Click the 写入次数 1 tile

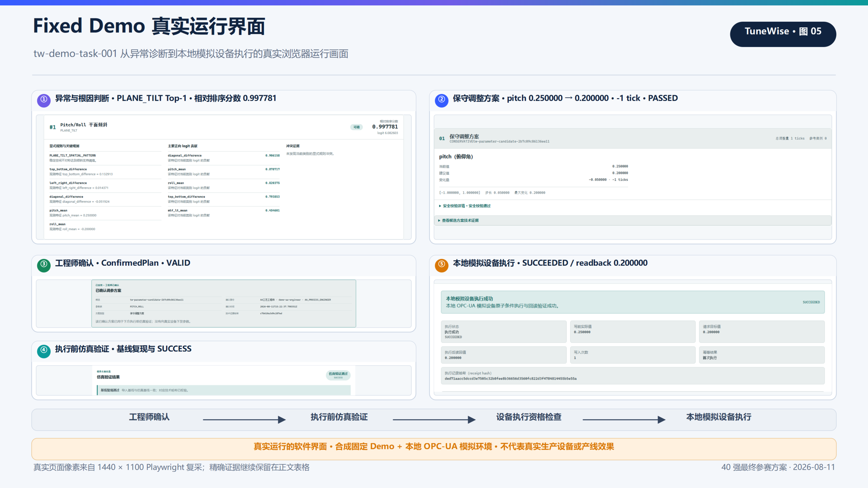(633, 355)
